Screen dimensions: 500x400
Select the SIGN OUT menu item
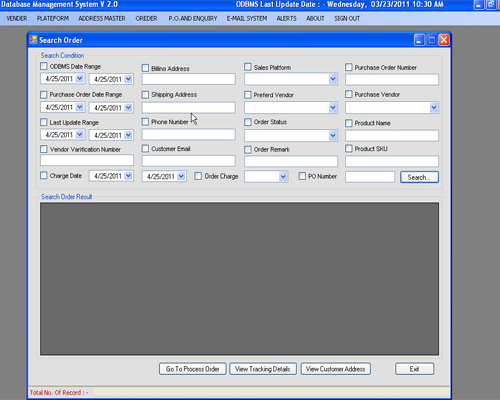click(347, 19)
